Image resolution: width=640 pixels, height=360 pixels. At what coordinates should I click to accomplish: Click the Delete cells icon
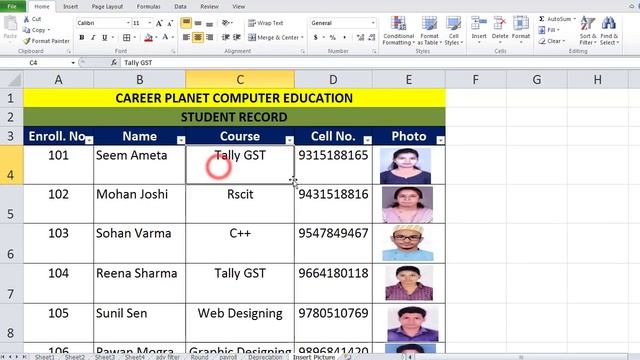coord(500,23)
